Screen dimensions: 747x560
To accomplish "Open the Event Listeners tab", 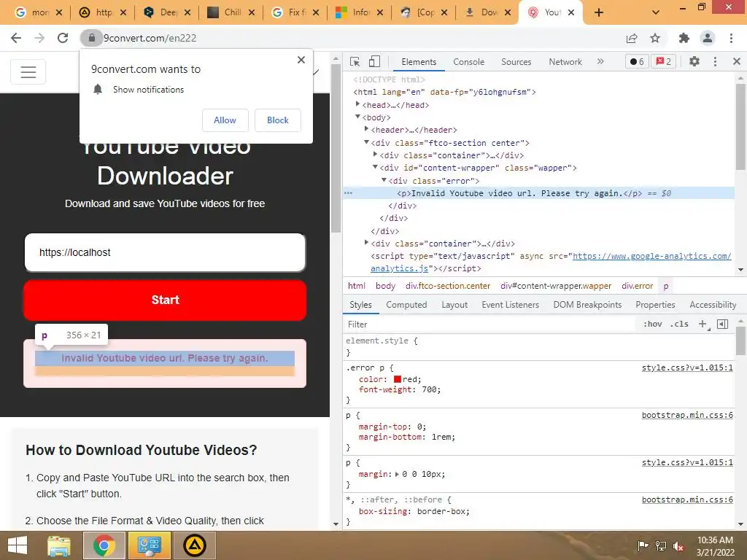I will coord(510,305).
